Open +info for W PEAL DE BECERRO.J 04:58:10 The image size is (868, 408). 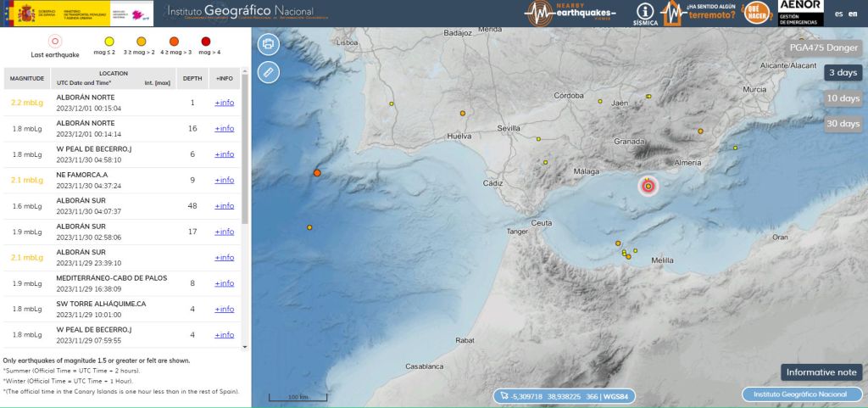point(225,154)
